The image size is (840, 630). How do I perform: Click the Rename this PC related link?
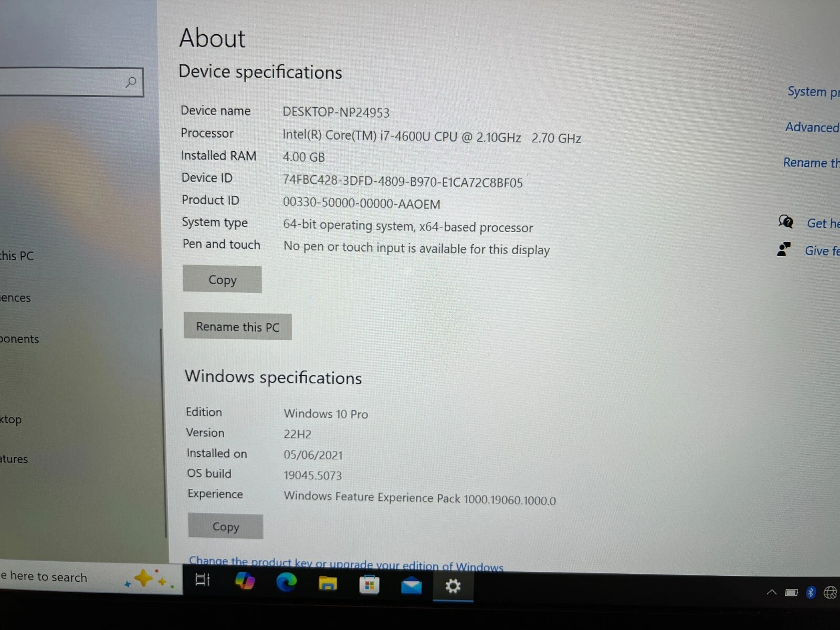811,163
